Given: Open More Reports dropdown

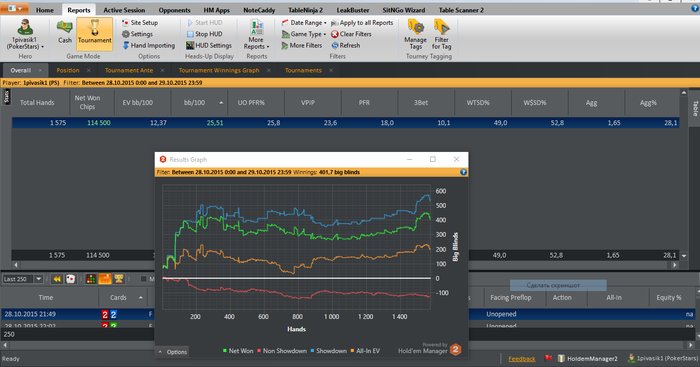Looking at the screenshot, I should (256, 34).
